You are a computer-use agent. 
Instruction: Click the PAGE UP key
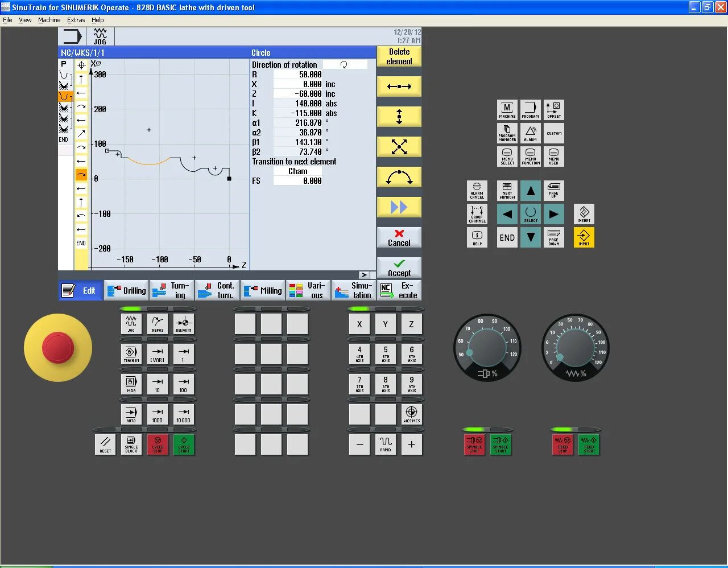tap(554, 191)
